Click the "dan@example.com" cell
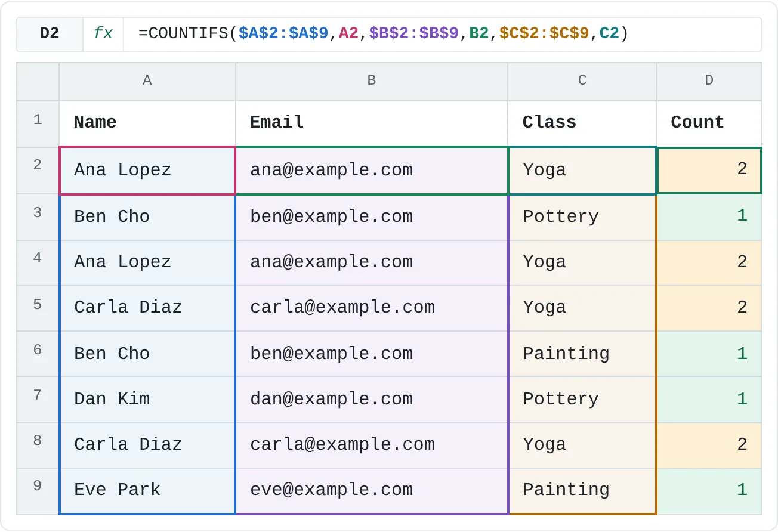This screenshot has height=532, width=778. [x=372, y=399]
